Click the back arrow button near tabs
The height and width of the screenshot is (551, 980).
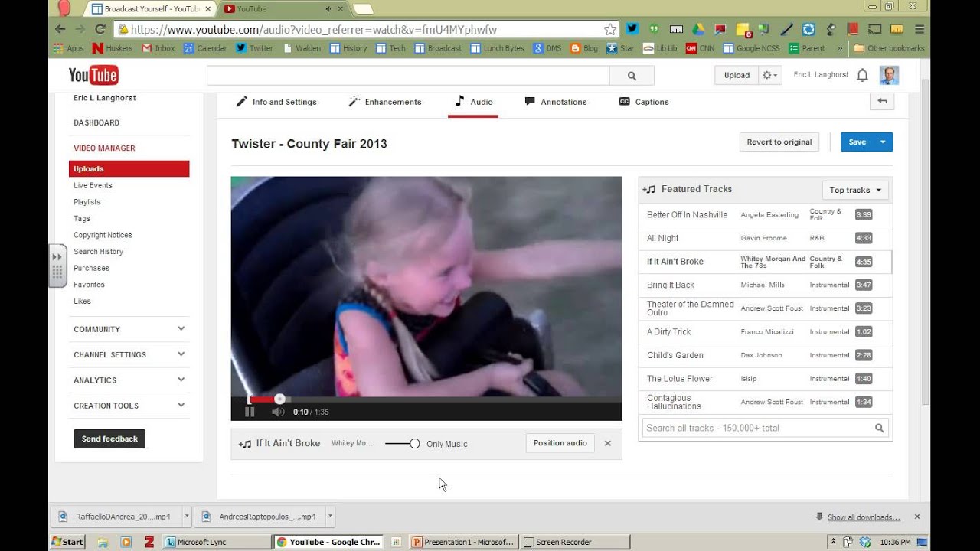click(x=882, y=101)
